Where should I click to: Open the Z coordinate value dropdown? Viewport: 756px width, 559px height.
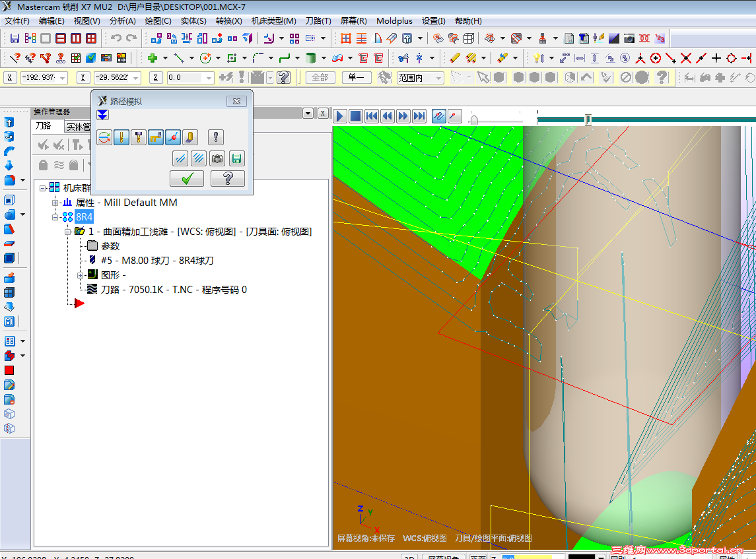click(x=209, y=78)
